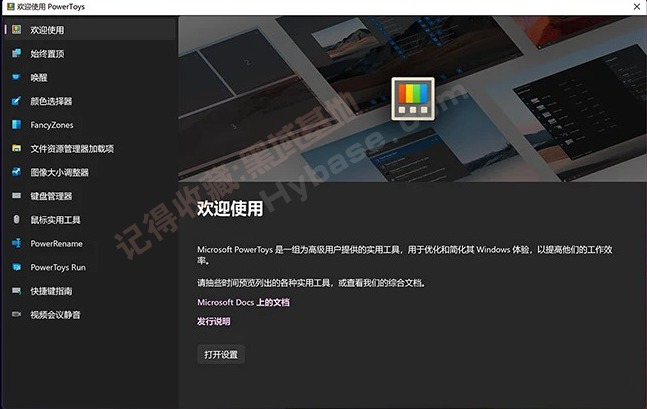
Task: Open the 视频会议静音 page
Action: point(90,314)
